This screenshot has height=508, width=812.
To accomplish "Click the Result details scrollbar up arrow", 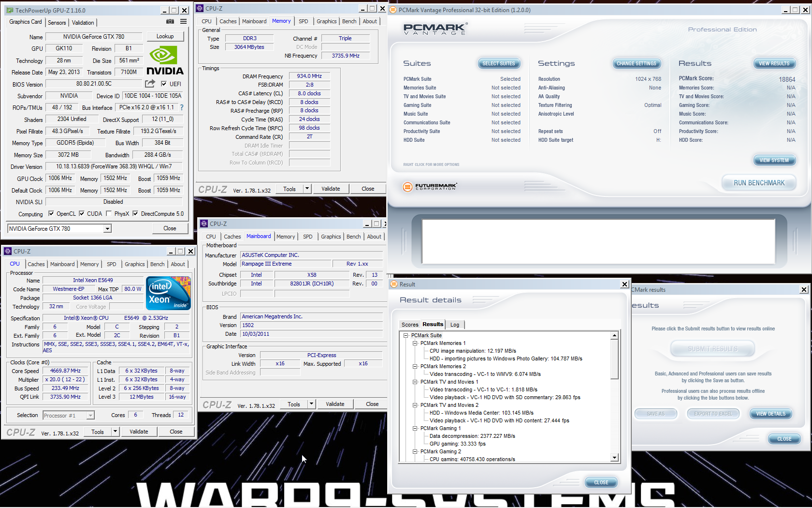I will [614, 335].
